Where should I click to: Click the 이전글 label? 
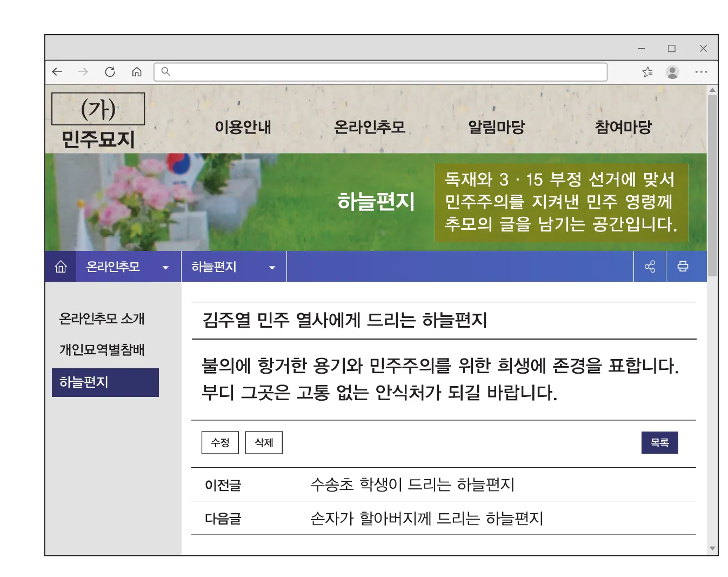tap(223, 485)
